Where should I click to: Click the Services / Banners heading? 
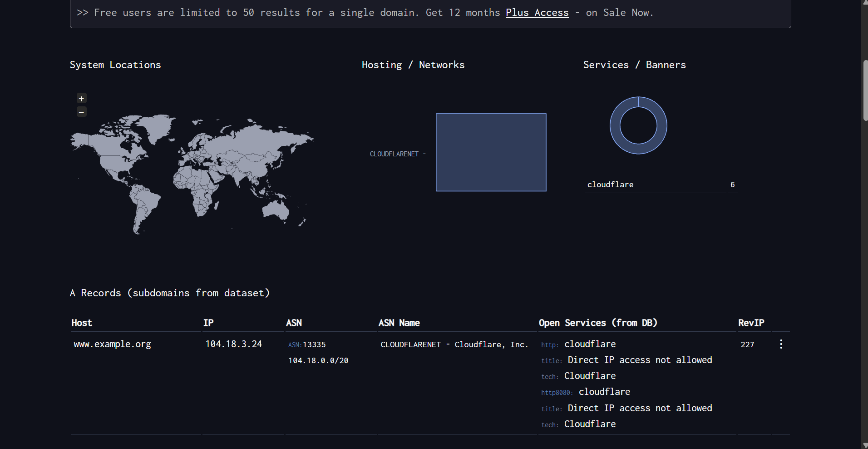pyautogui.click(x=634, y=65)
